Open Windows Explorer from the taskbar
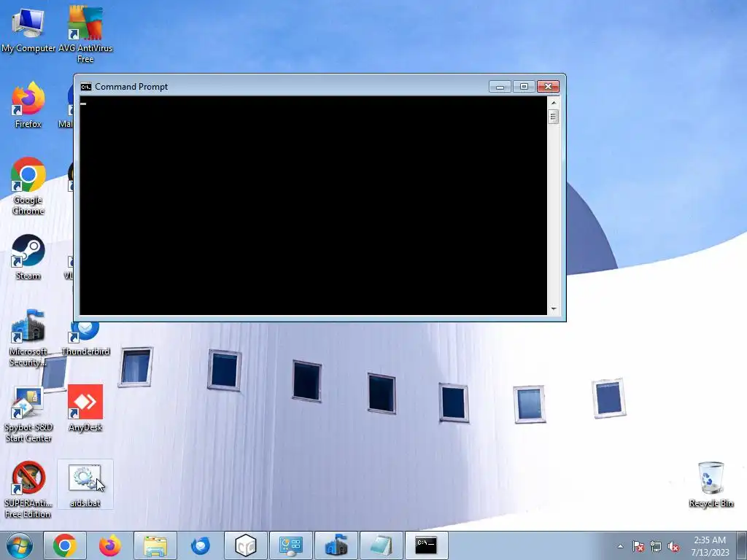This screenshot has width=747, height=560. click(155, 545)
